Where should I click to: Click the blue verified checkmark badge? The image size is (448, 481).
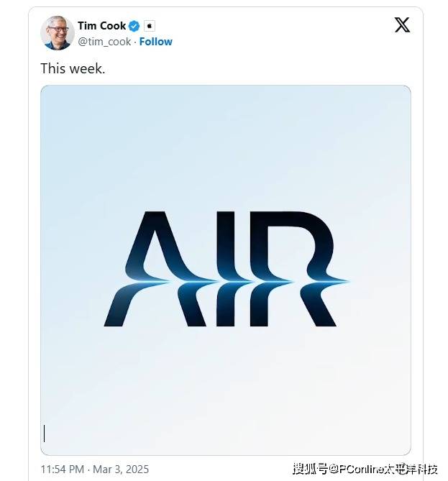tap(134, 26)
